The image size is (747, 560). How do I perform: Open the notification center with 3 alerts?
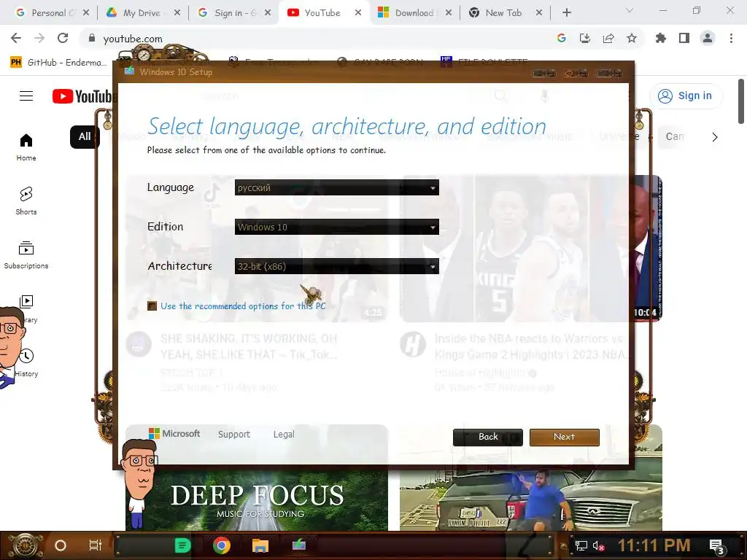coord(716,546)
